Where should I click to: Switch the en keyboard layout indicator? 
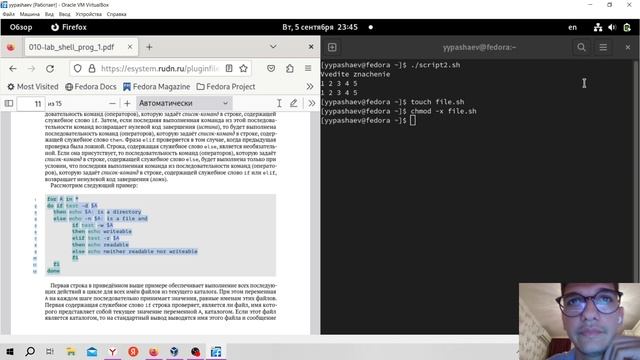pos(573,27)
